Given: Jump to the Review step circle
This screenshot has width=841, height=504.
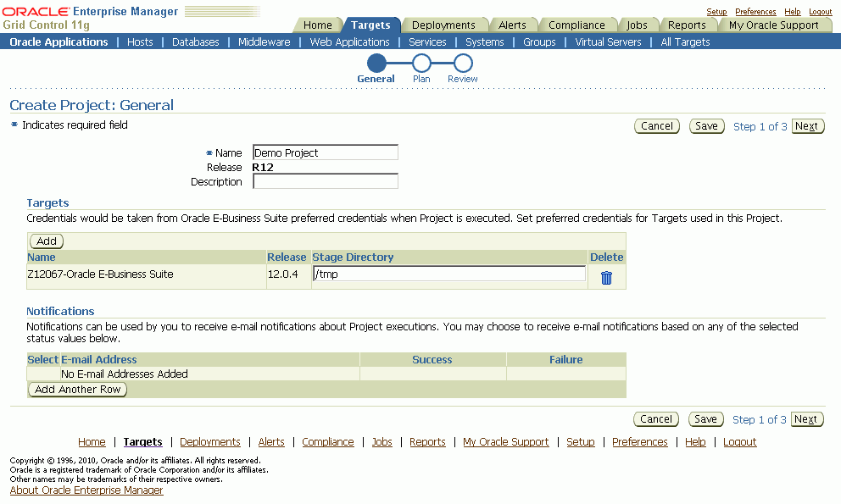Looking at the screenshot, I should [463, 64].
